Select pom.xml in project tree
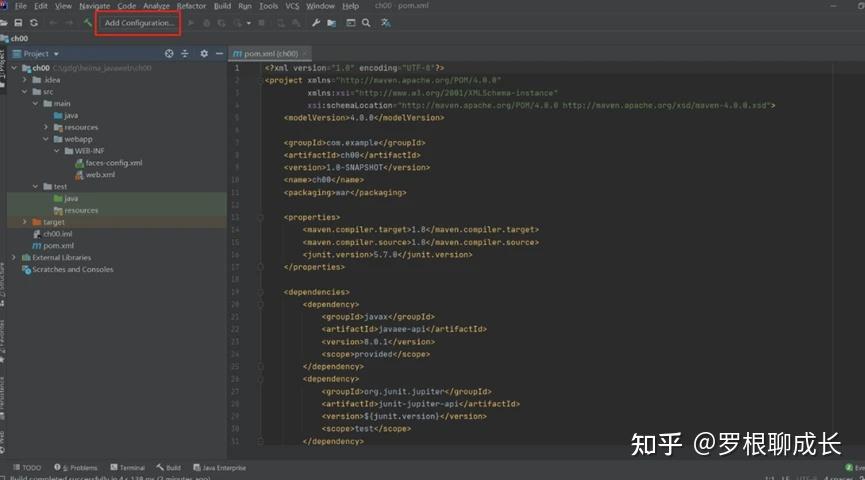 click(x=53, y=246)
